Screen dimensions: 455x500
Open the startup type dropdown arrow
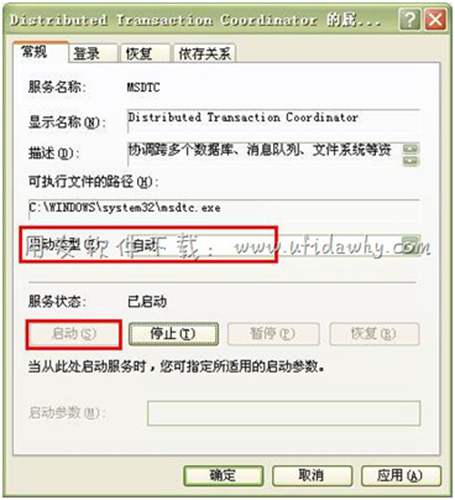coord(411,245)
